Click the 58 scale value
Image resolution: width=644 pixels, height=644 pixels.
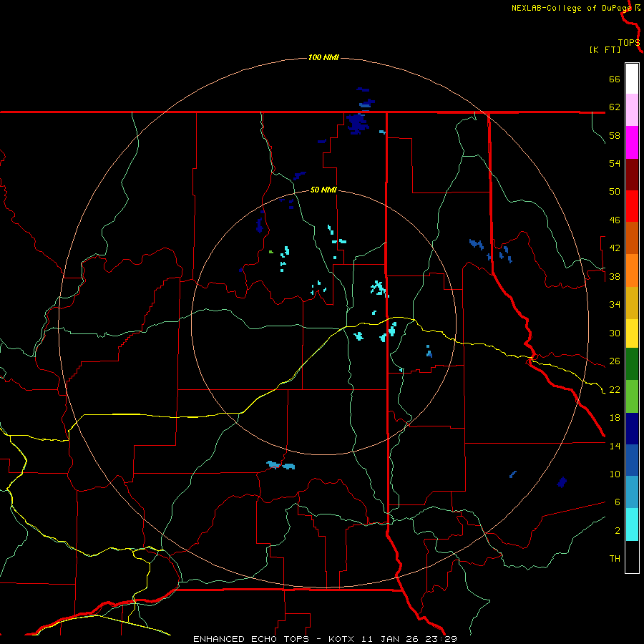point(615,135)
